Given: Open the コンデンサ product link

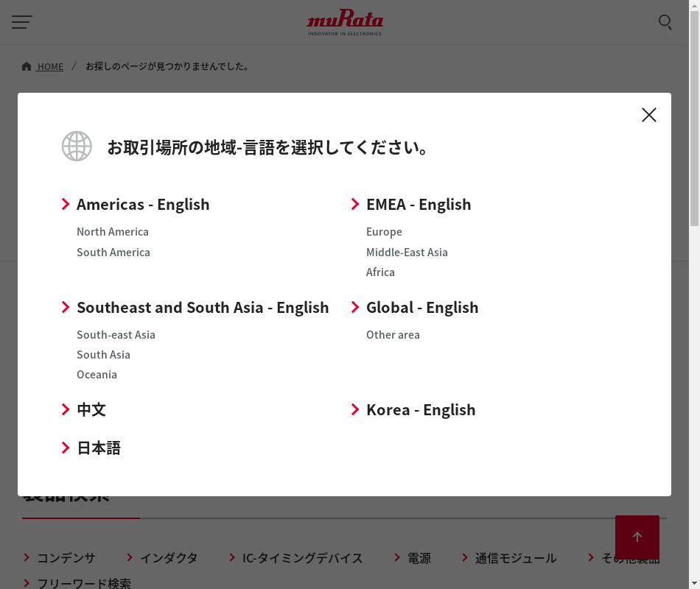Looking at the screenshot, I should tap(66, 558).
